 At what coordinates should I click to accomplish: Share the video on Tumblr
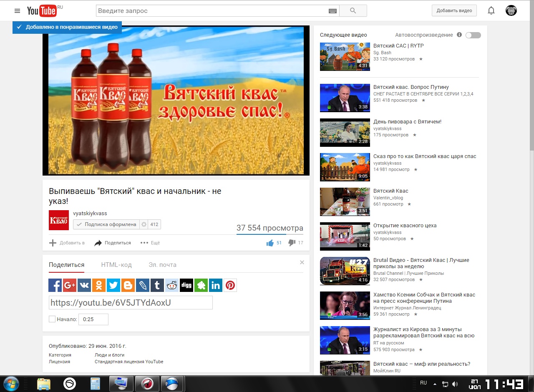click(157, 285)
